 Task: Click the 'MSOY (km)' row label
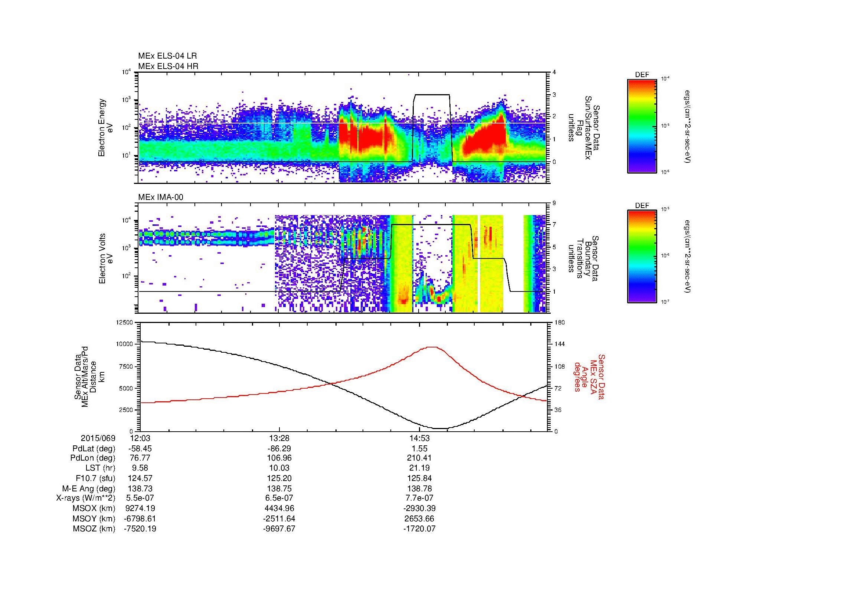(95, 518)
